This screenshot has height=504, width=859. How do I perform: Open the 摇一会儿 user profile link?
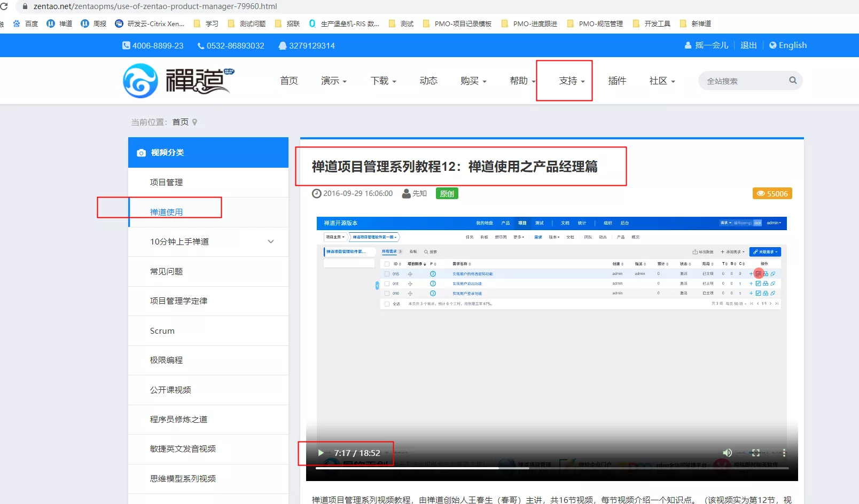(x=712, y=45)
